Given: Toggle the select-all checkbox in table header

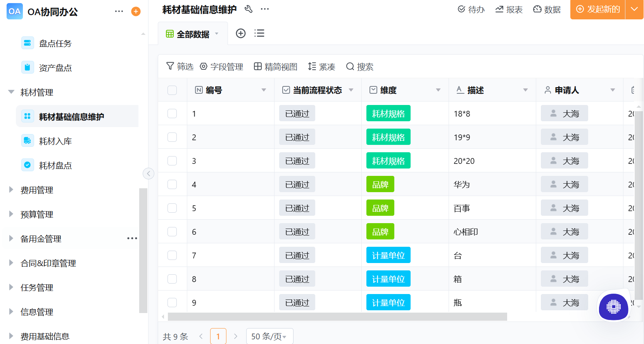Looking at the screenshot, I should tap(172, 90).
